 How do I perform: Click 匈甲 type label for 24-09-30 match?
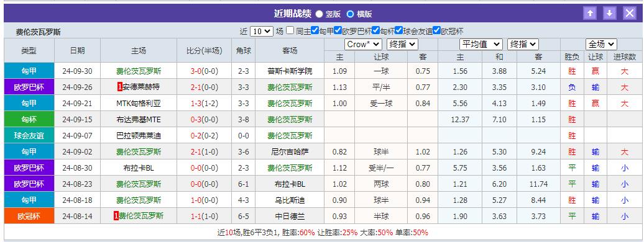29,71
